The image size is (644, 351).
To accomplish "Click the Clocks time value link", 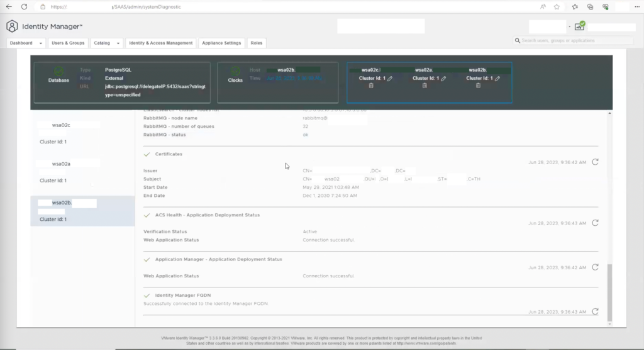I will 294,78.
